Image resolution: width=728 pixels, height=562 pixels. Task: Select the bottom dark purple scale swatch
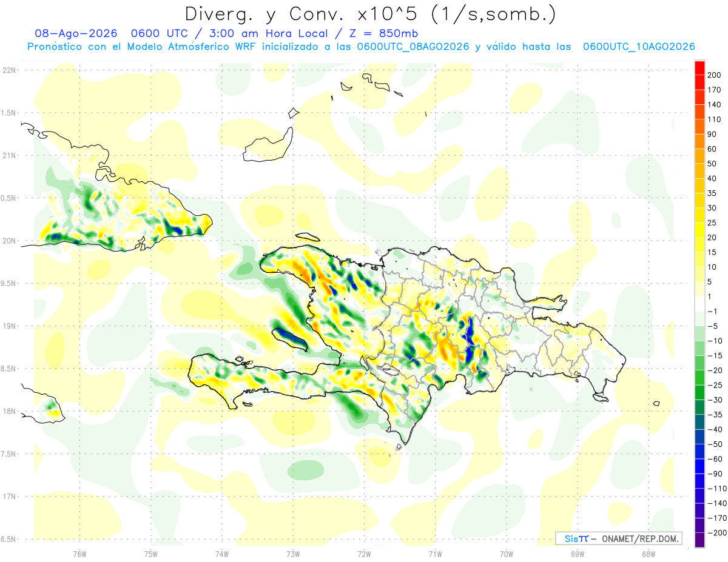[699, 540]
